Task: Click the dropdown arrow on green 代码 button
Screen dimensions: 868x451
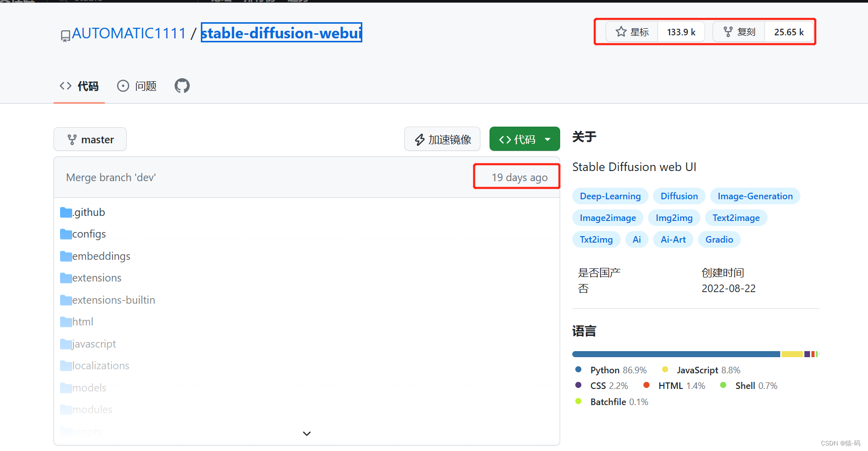Action: tap(548, 140)
